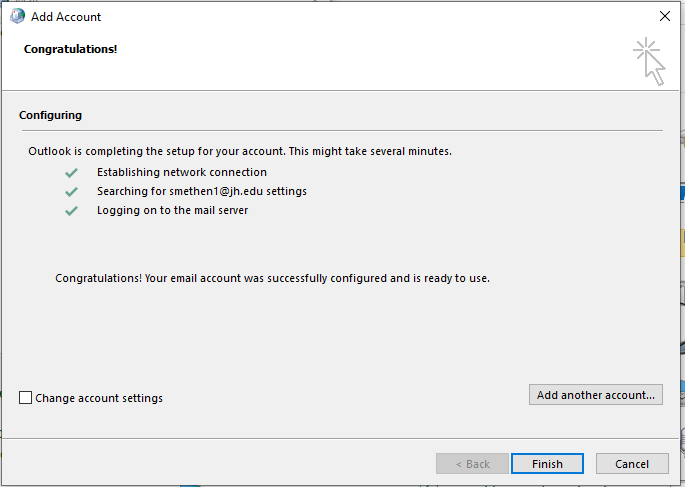The height and width of the screenshot is (487, 685).
Task: Click the Add Account title text
Action: [x=66, y=17]
